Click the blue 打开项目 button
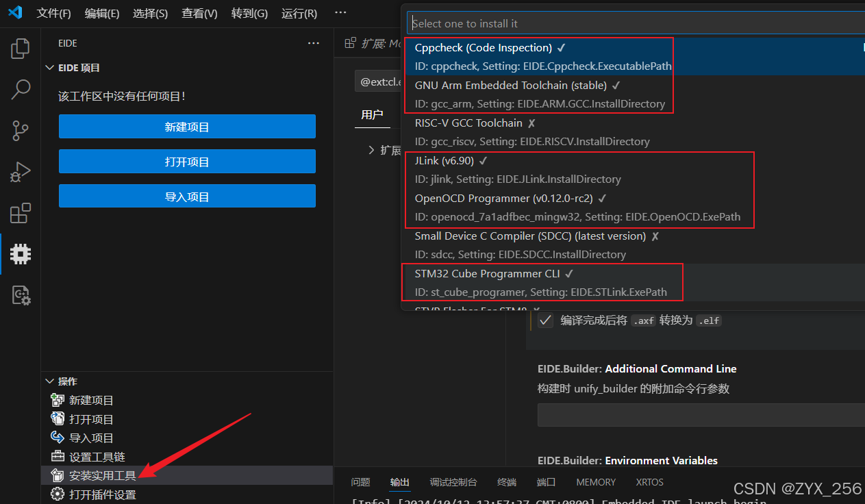The height and width of the screenshot is (504, 865). point(187,162)
